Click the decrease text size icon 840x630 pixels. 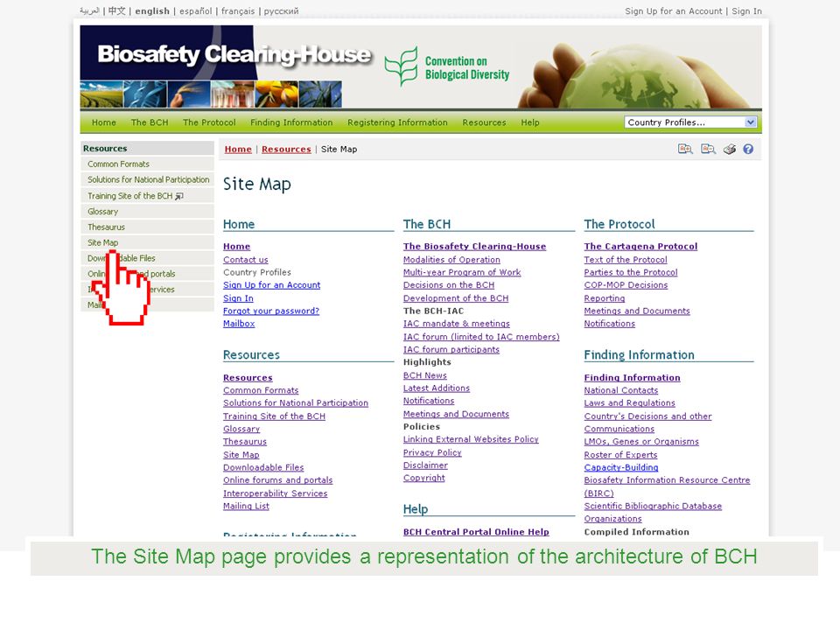pos(708,149)
